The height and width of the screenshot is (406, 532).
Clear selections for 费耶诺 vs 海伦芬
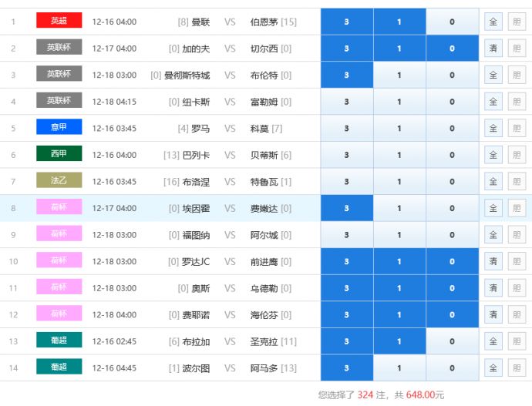(x=493, y=314)
